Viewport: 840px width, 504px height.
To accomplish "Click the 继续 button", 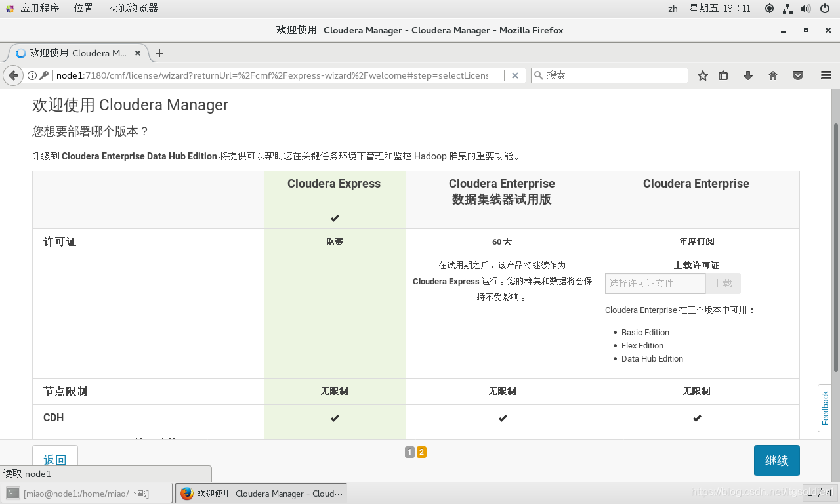I will tap(776, 460).
